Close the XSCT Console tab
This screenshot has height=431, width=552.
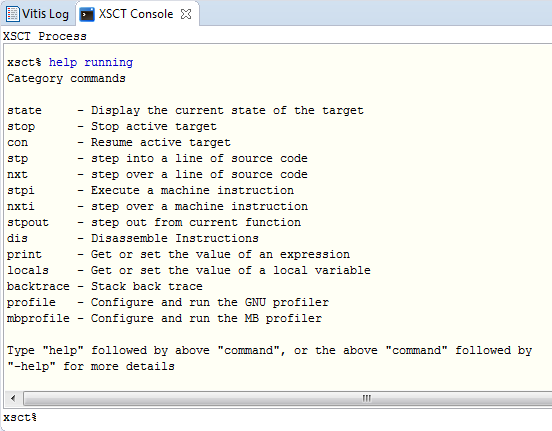pyautogui.click(x=186, y=14)
